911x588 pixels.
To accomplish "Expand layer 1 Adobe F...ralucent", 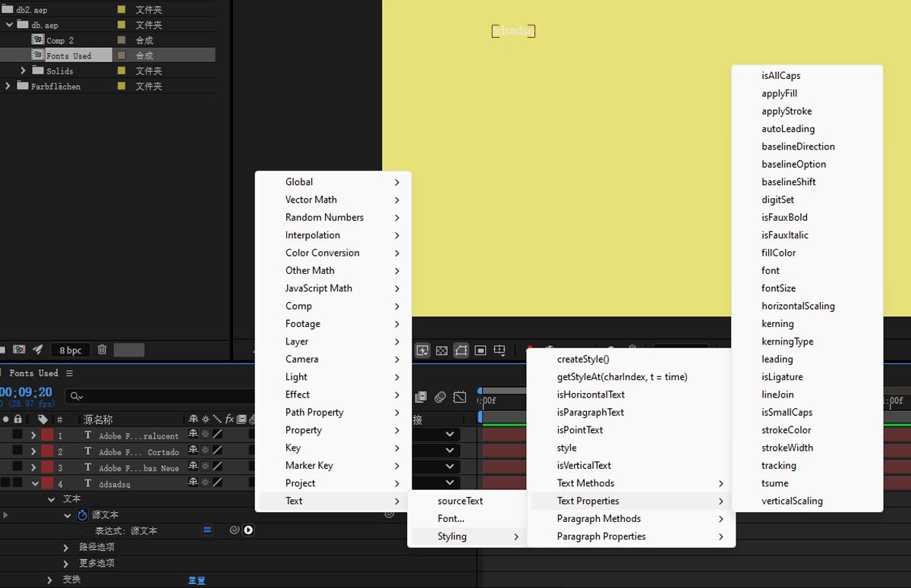I will [x=33, y=435].
